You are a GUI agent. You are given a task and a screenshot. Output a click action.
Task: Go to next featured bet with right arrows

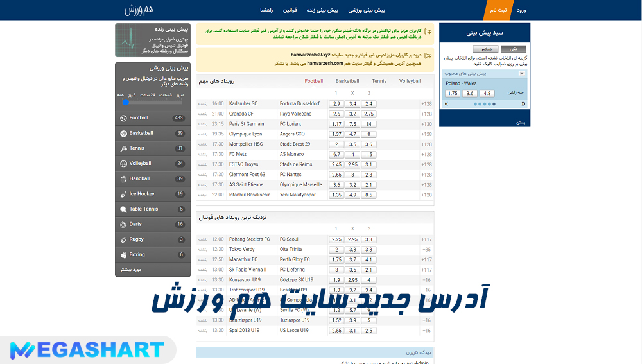click(523, 104)
